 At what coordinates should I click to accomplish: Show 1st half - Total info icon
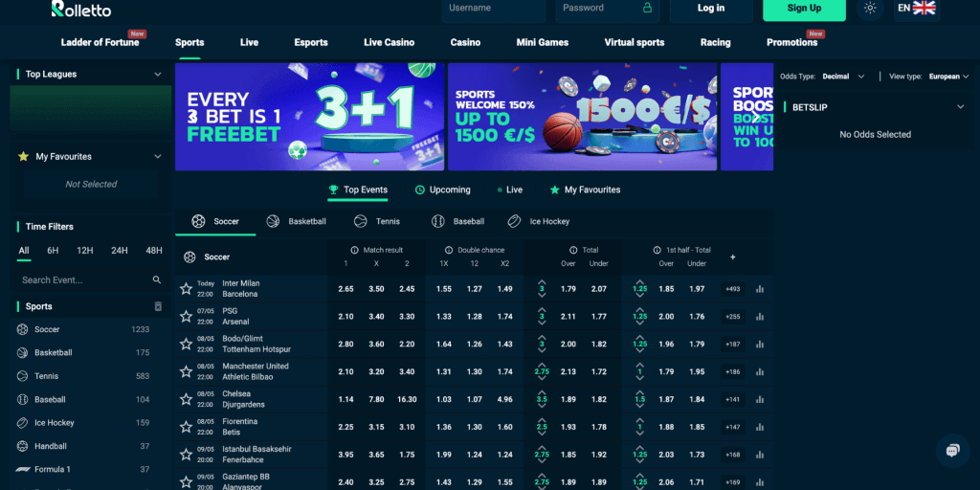point(657,250)
